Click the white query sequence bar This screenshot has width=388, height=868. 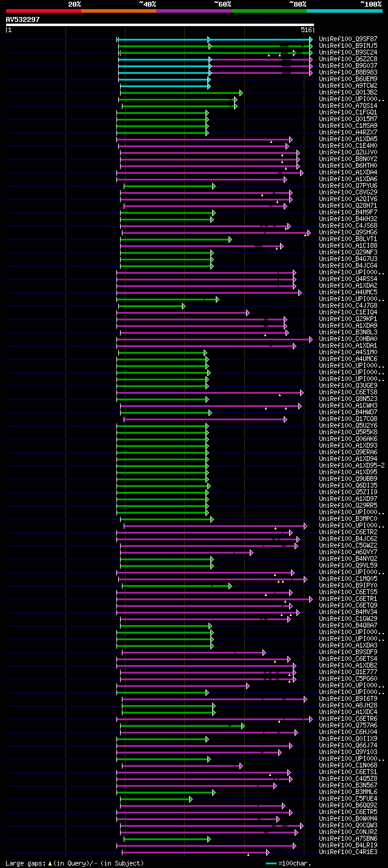pyautogui.click(x=159, y=25)
